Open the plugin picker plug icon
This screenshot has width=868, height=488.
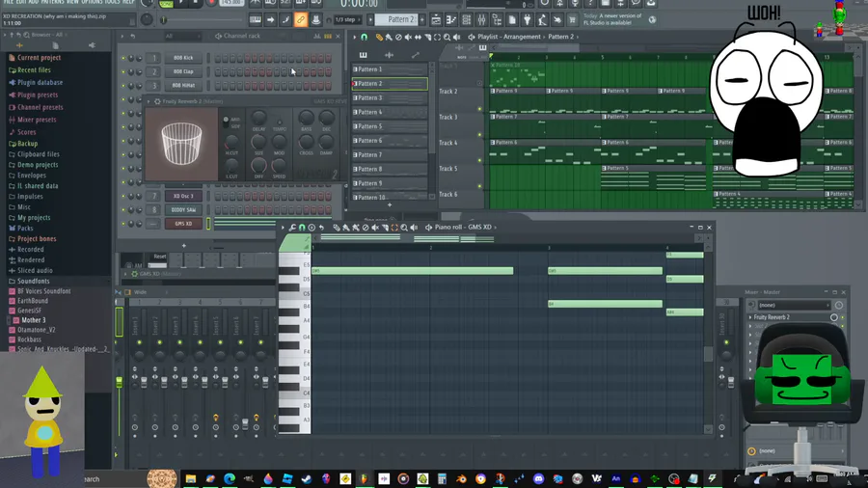click(527, 20)
